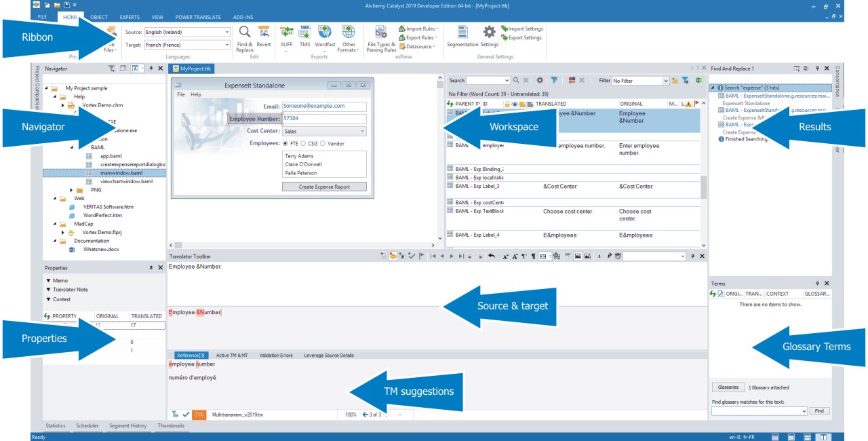868x441 pixels.
Task: Switch to Active TM & MT tab
Action: coord(233,356)
